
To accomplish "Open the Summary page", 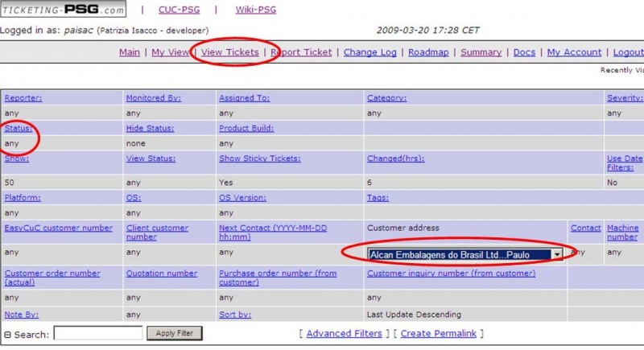I will tap(481, 52).
